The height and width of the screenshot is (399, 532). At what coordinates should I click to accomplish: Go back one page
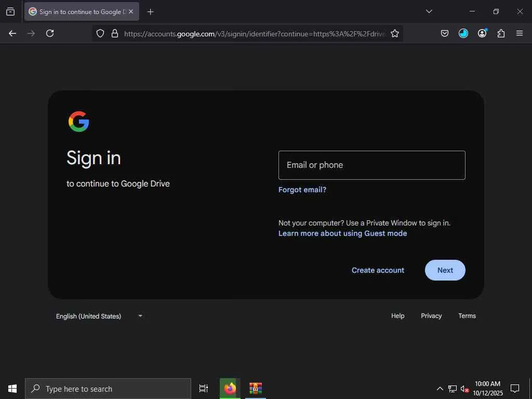pos(12,33)
